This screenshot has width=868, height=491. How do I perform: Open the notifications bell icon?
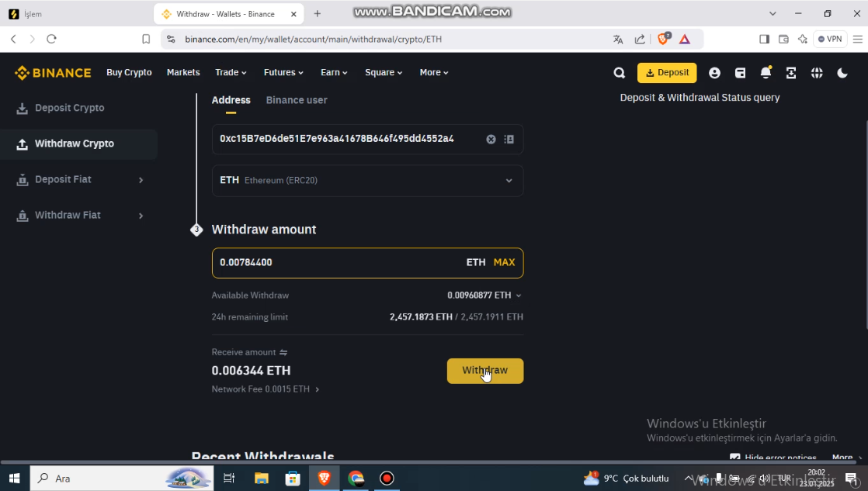(x=766, y=73)
